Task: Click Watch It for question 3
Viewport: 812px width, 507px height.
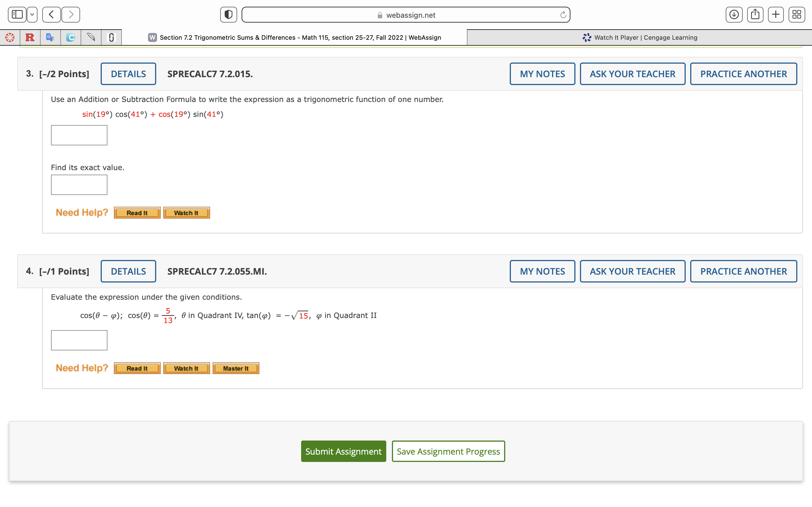Action: click(186, 213)
